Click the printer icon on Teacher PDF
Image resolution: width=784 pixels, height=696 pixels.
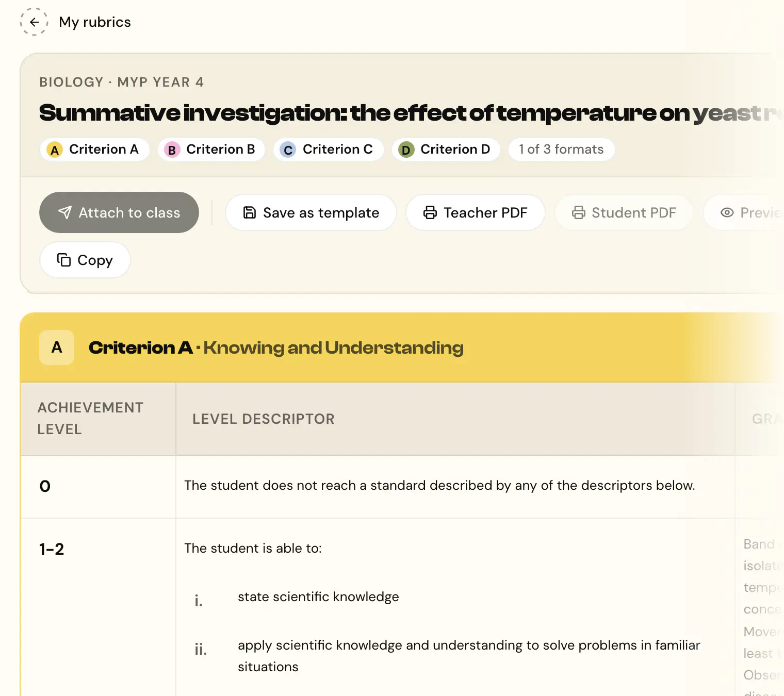pyautogui.click(x=430, y=212)
